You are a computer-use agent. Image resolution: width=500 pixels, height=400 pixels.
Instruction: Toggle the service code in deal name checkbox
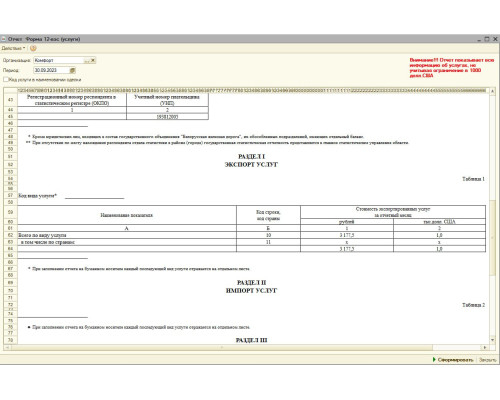[x=6, y=80]
